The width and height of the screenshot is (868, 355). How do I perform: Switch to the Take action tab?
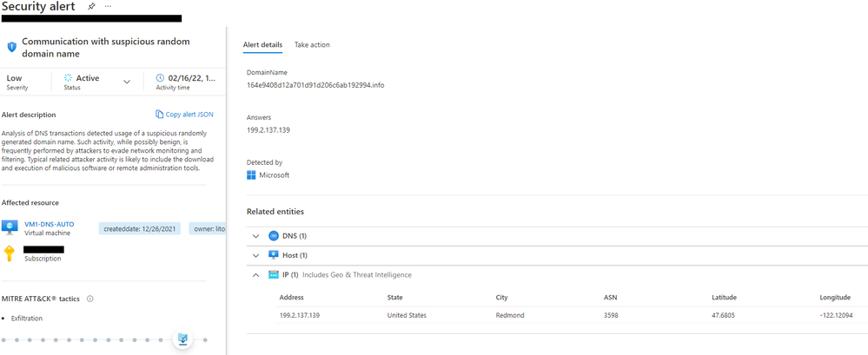(312, 45)
